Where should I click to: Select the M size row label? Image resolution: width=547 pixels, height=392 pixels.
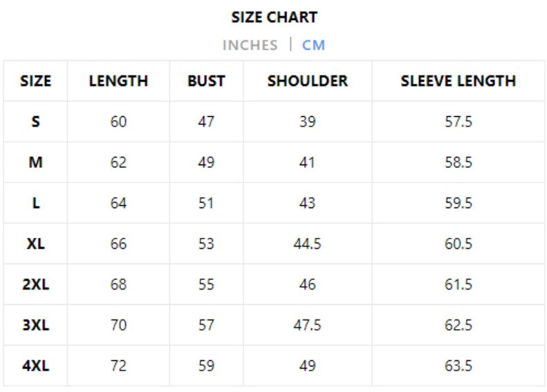35,162
